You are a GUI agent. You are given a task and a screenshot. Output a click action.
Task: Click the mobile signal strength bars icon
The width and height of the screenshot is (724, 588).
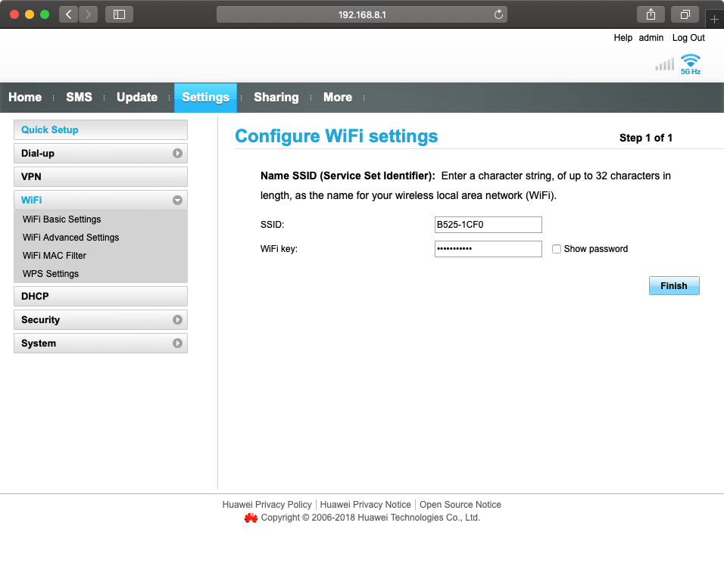click(664, 64)
